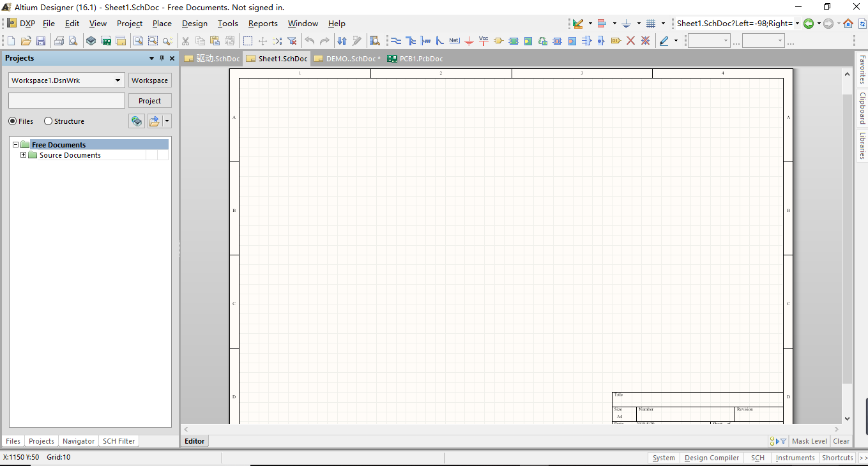Image resolution: width=868 pixels, height=466 pixels.
Task: Click the Cut scissors icon
Action: pyautogui.click(x=185, y=41)
